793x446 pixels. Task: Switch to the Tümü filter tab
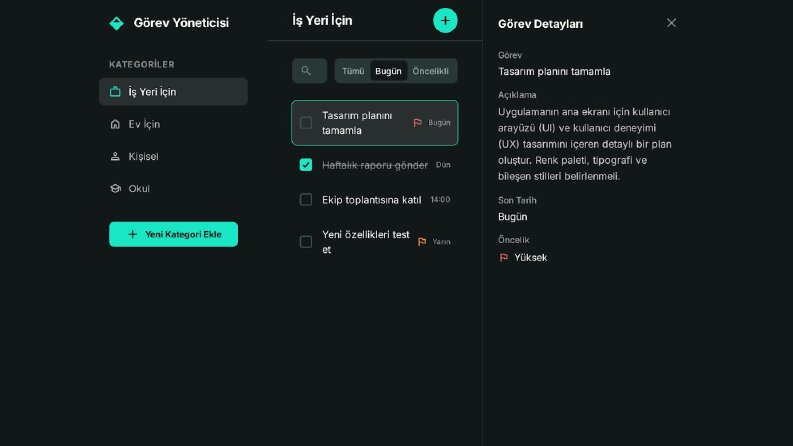click(x=353, y=71)
